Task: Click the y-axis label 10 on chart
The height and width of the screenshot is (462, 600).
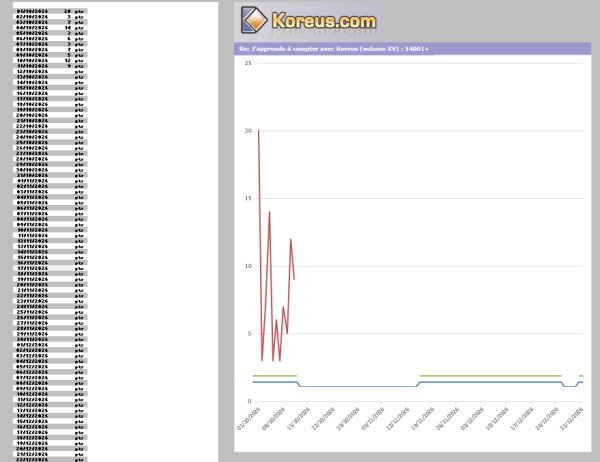Action: point(248,266)
